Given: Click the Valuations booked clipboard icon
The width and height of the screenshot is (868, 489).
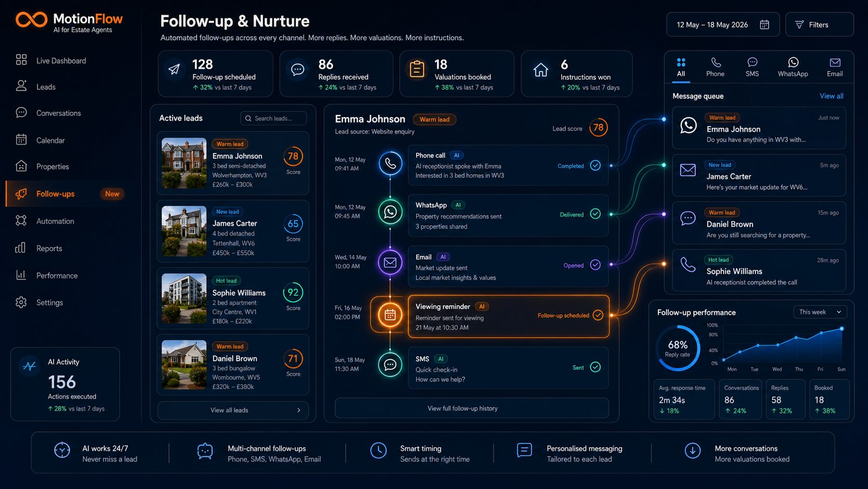Looking at the screenshot, I should [417, 69].
